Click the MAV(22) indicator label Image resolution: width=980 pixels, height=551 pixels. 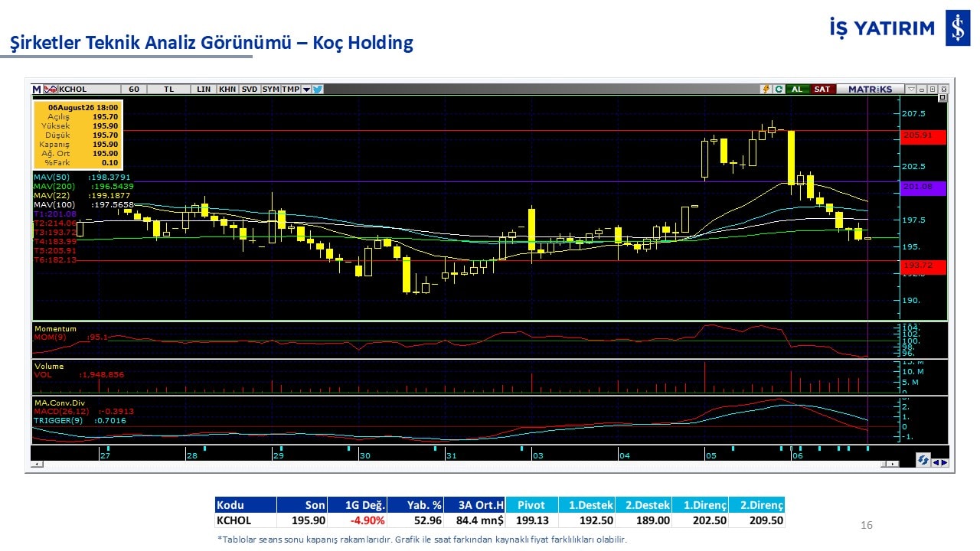tap(51, 195)
